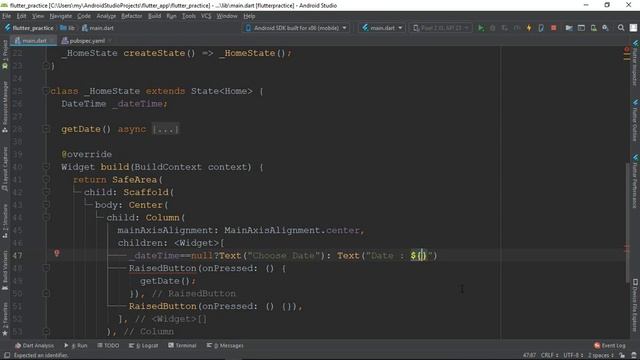Open the device selector dropdown Android SDK
The height and width of the screenshot is (360, 640).
[x=296, y=28]
